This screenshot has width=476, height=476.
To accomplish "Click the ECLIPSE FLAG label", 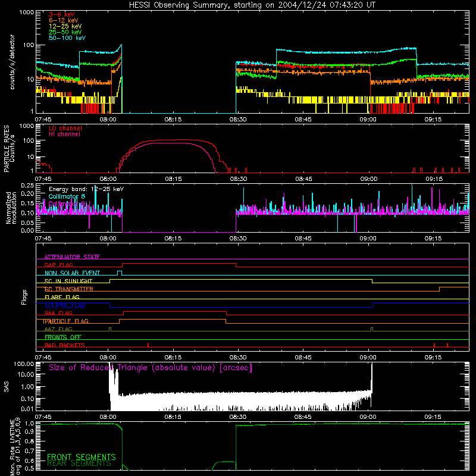I will [x=65, y=305].
